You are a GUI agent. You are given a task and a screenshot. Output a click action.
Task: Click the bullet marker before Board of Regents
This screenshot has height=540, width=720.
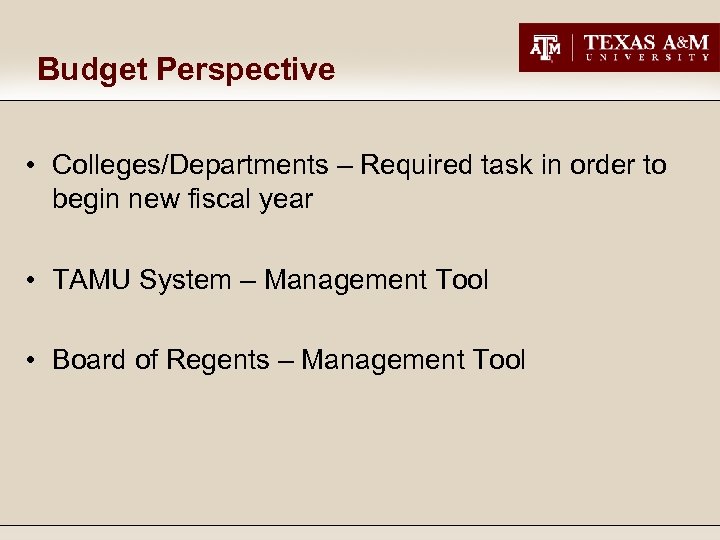click(x=33, y=360)
